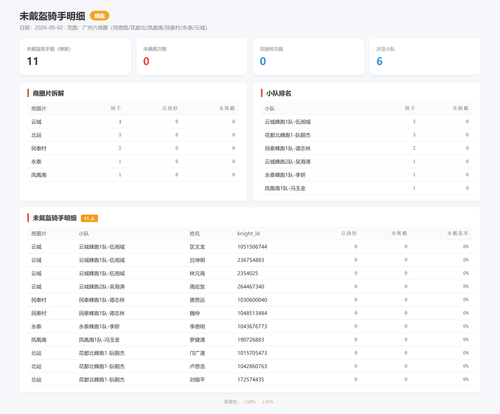Select 民泰村 row in 商圈片拆解 table
500x414 pixels.
133,148
